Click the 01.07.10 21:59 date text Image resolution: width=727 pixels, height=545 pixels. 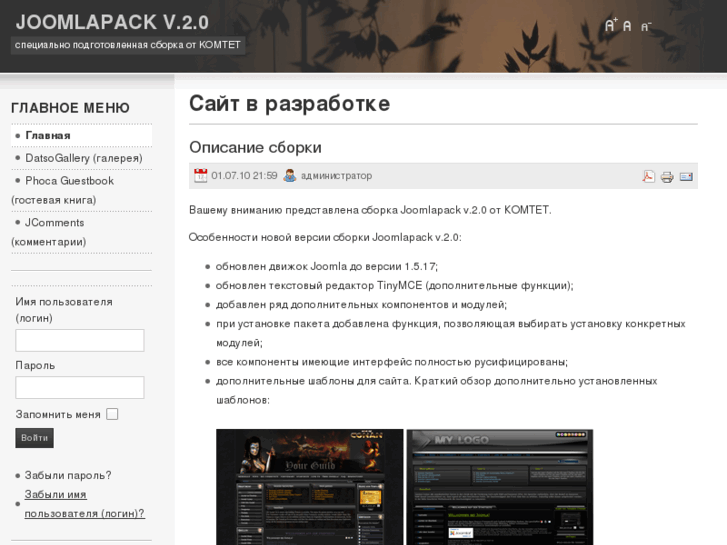click(244, 176)
